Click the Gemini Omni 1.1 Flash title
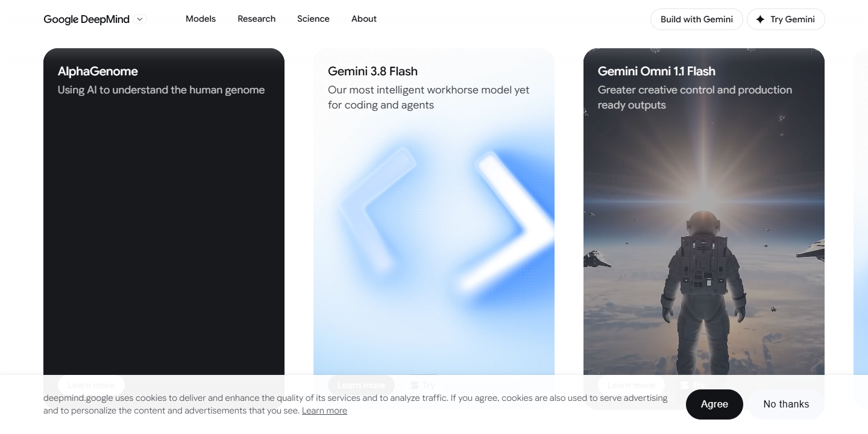This screenshot has height=434, width=868. 656,71
